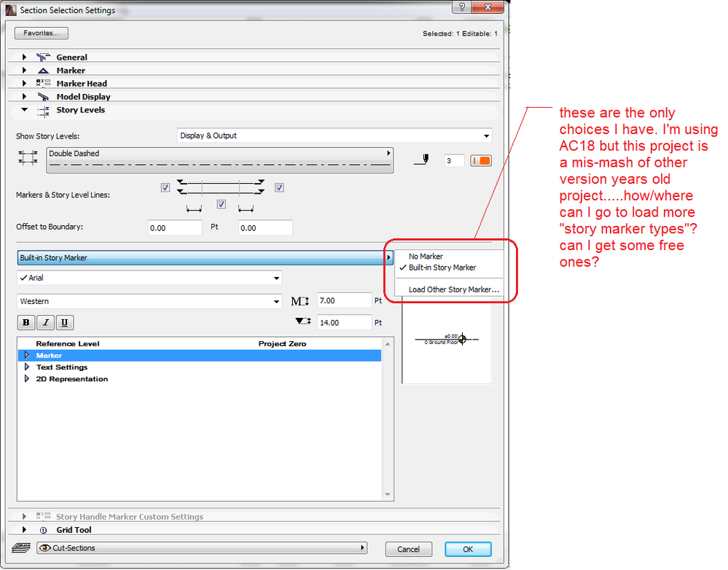Click the layer stack icon next to Cut-Sections
This screenshot has height=570, width=728.
tap(21, 548)
